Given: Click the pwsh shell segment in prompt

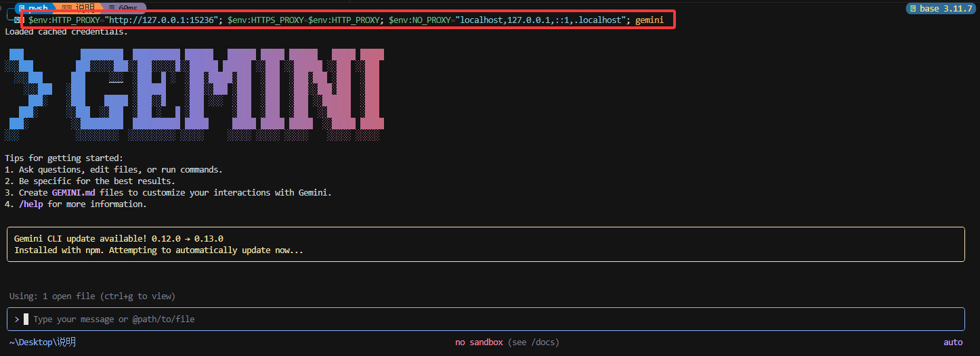Looking at the screenshot, I should tap(34, 8).
